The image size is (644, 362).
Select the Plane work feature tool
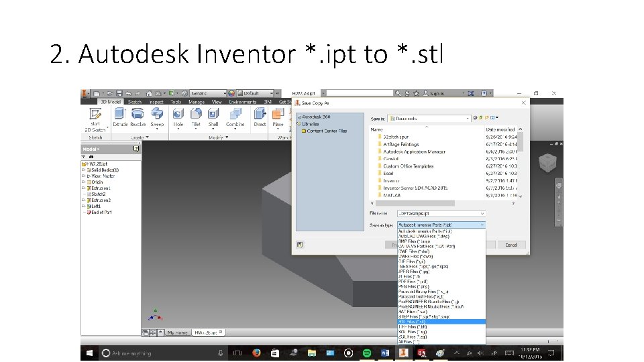pyautogui.click(x=278, y=117)
